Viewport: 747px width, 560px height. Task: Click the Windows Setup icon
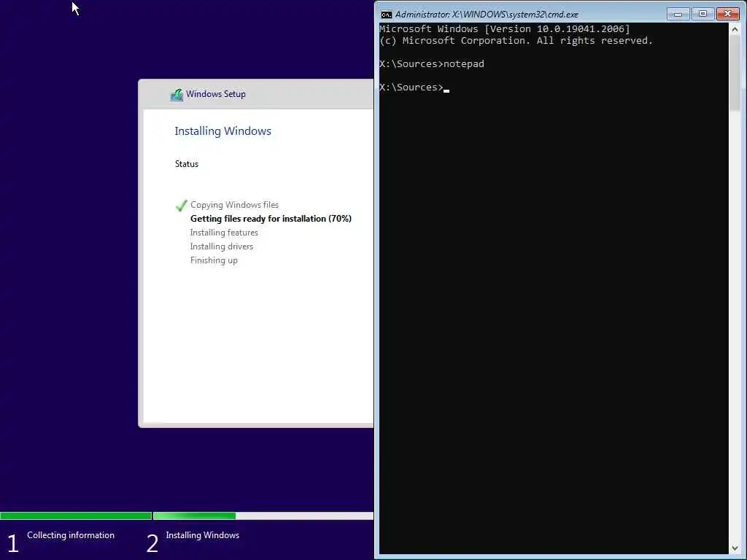pyautogui.click(x=177, y=94)
